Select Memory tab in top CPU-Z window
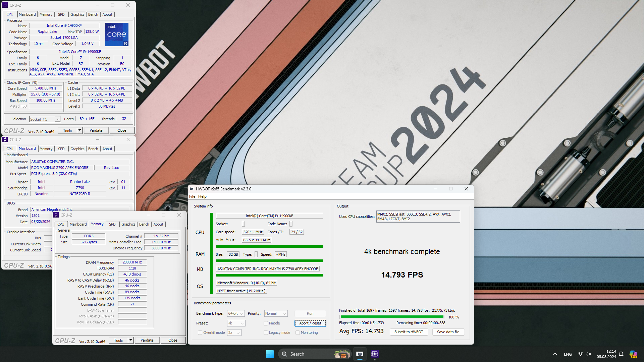 pos(46,14)
